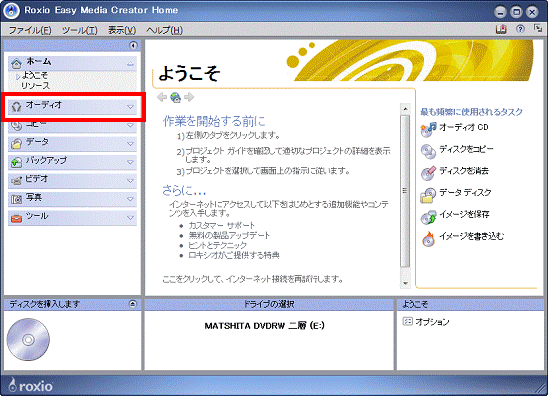Expand the ビデオ section chevron

coord(130,181)
